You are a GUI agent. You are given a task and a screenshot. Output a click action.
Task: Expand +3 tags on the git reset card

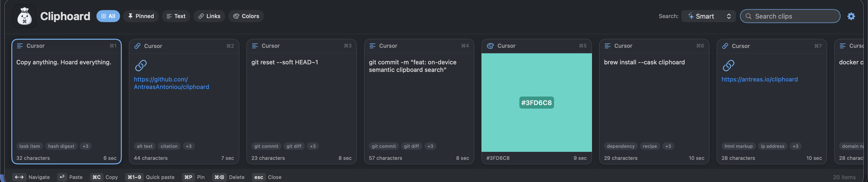(x=313, y=146)
